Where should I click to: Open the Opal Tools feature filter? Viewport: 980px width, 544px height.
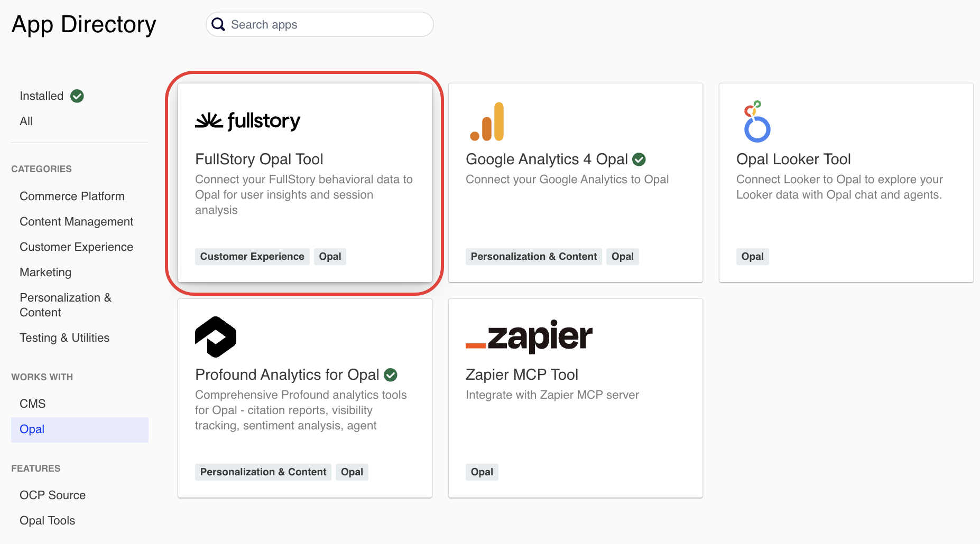[x=48, y=521]
